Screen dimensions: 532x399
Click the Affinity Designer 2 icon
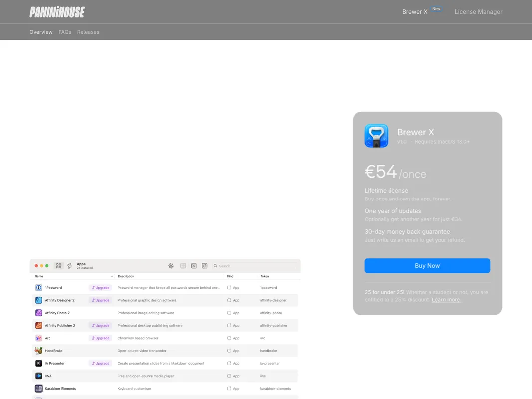pyautogui.click(x=39, y=300)
